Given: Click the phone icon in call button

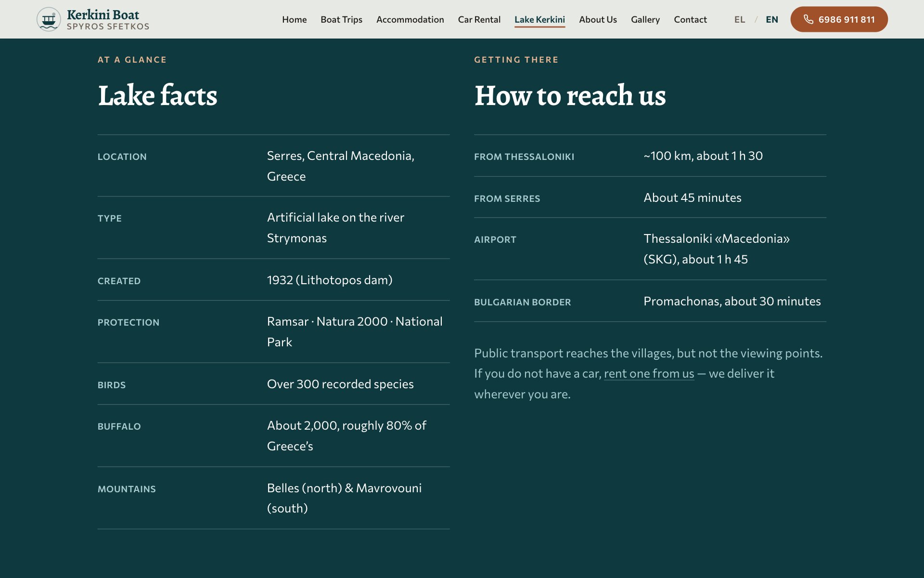Looking at the screenshot, I should tap(808, 19).
